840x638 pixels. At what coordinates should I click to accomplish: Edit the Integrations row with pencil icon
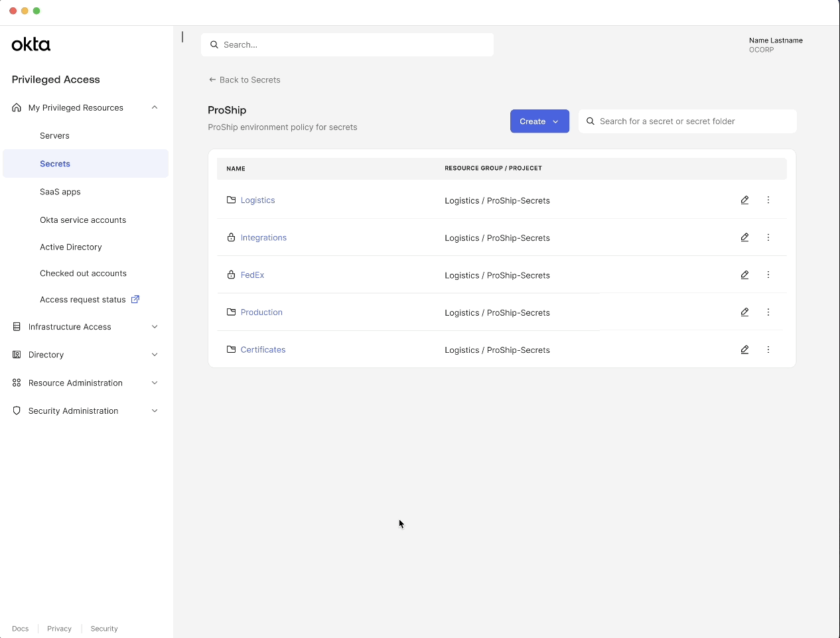744,237
